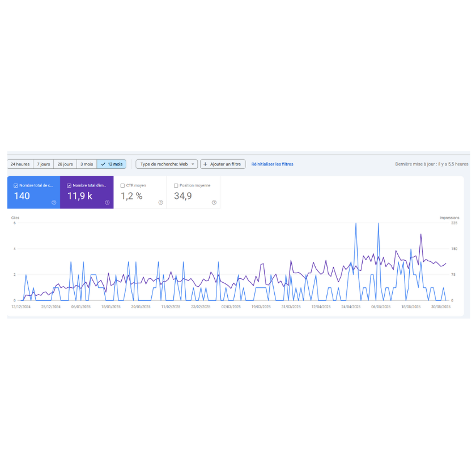Select the 28 jours time range

point(65,164)
